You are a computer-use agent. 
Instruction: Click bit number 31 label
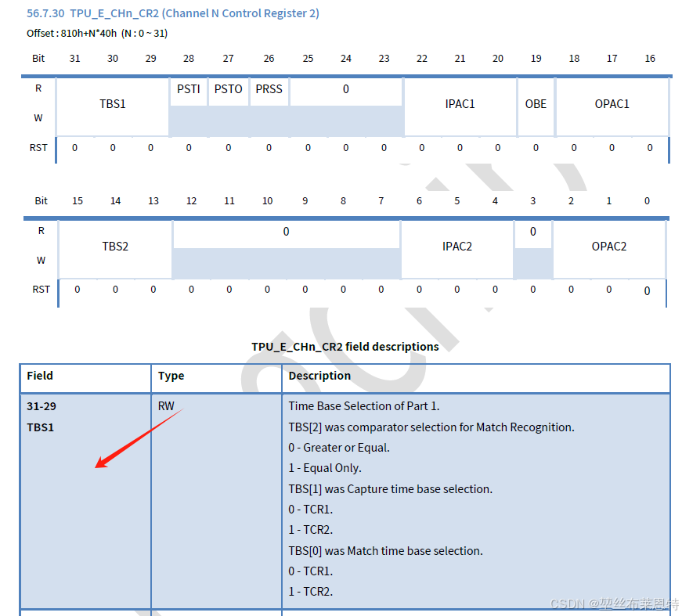[75, 59]
